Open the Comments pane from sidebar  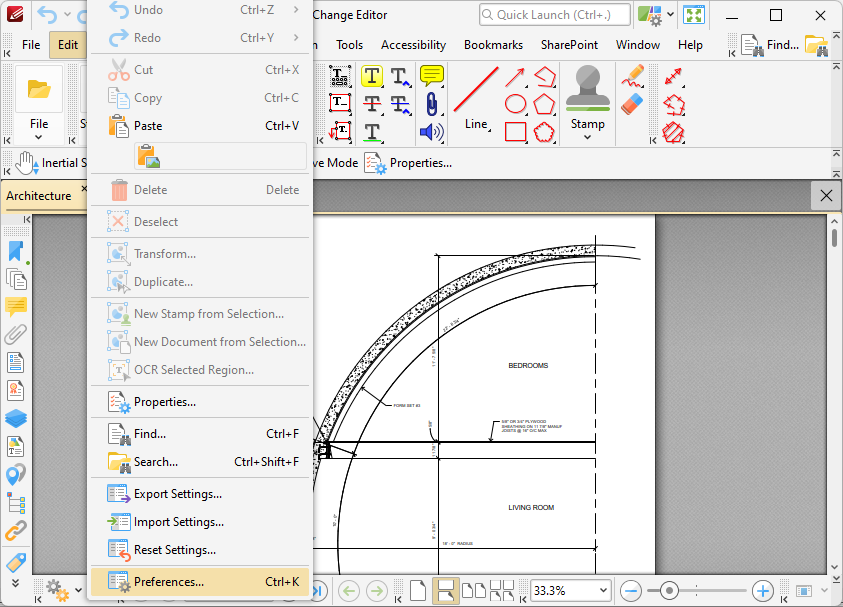pos(16,307)
